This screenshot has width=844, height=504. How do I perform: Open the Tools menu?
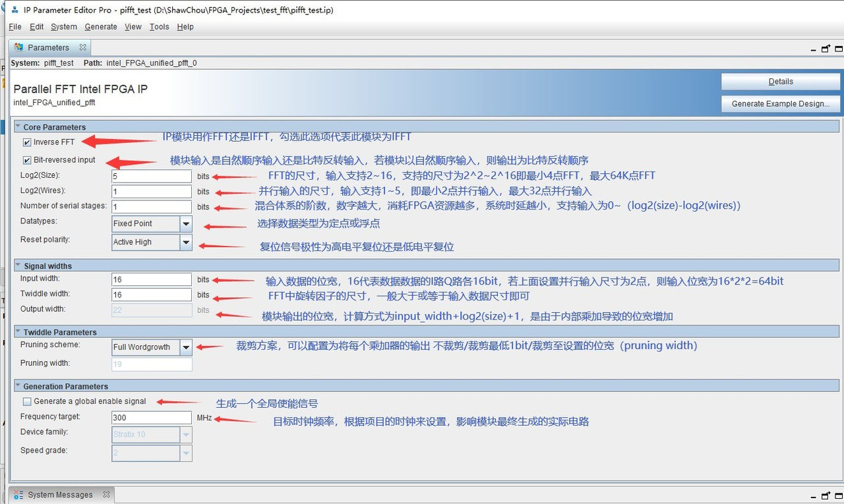click(159, 27)
